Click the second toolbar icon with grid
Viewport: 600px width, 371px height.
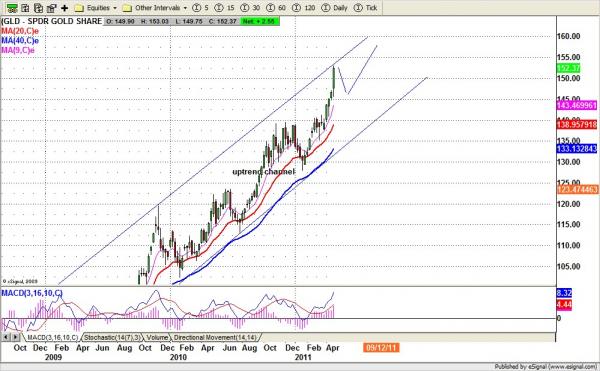pyautogui.click(x=25, y=8)
